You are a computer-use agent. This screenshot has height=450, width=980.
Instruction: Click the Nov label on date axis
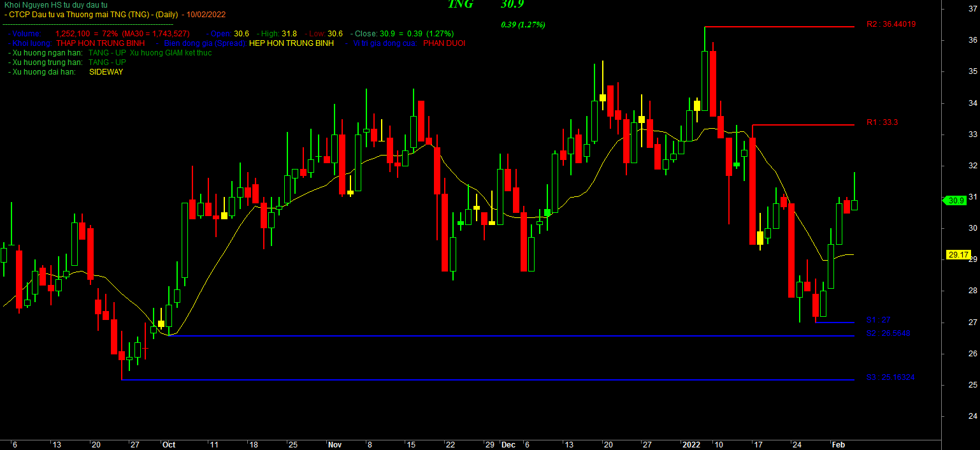pos(335,445)
